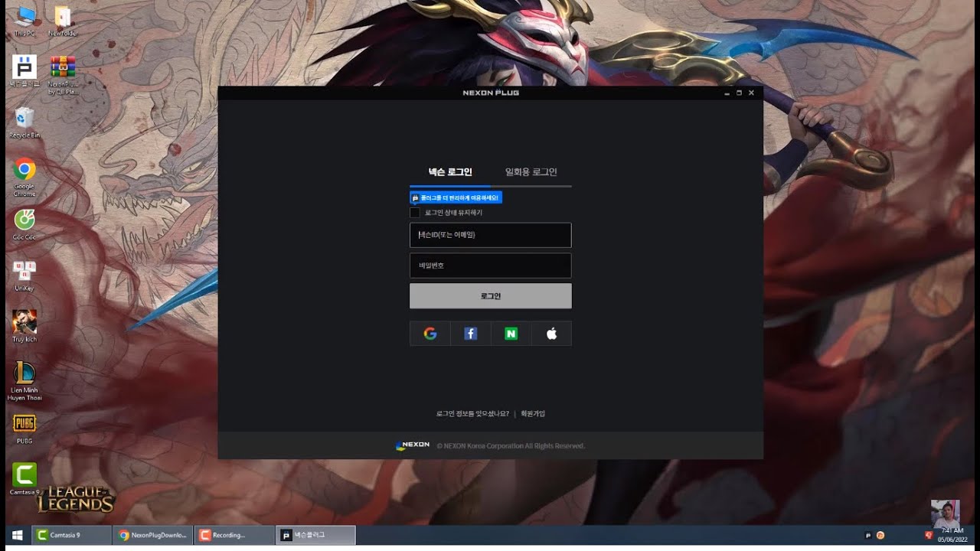Image resolution: width=980 pixels, height=551 pixels.
Task: Minimize the Nexon Plug window
Action: 727,93
